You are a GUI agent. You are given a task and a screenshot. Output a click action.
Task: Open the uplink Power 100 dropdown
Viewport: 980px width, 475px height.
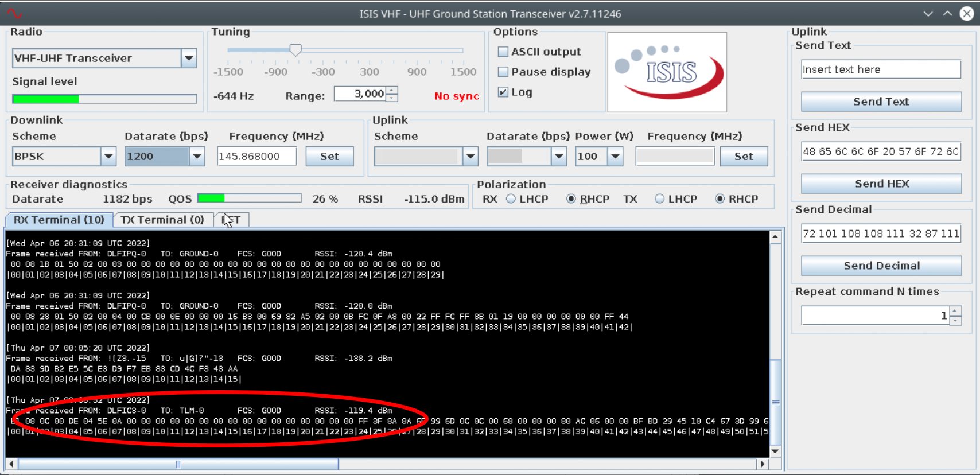tap(615, 156)
